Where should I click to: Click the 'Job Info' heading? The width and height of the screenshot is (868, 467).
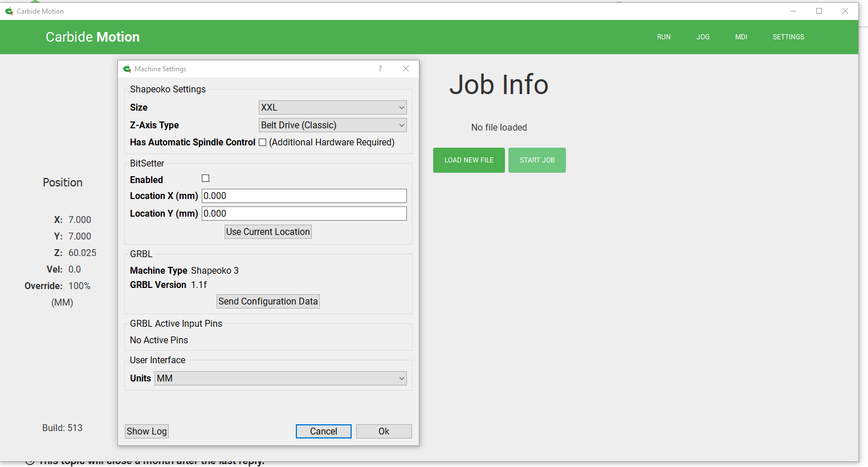pos(499,84)
